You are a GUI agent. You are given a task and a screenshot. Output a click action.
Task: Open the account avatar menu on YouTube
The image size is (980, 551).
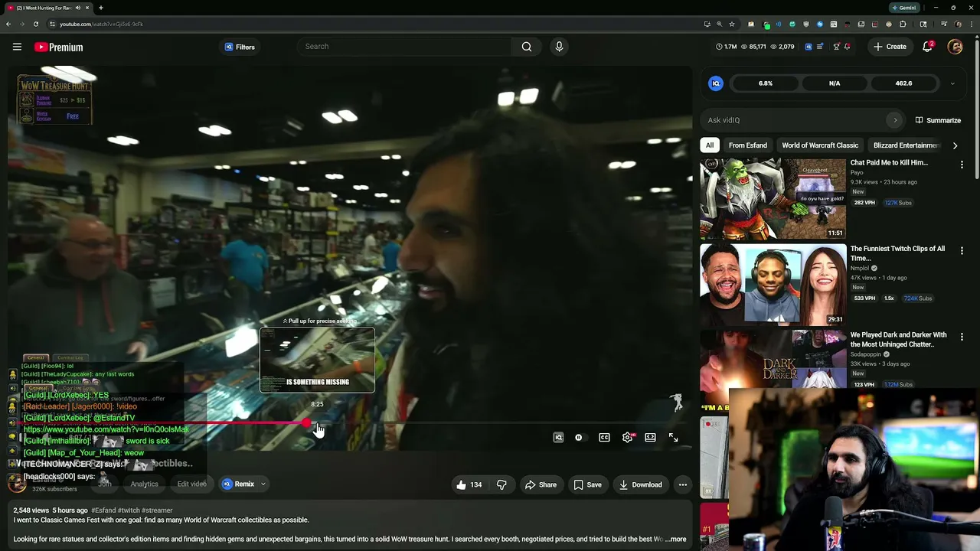point(955,47)
